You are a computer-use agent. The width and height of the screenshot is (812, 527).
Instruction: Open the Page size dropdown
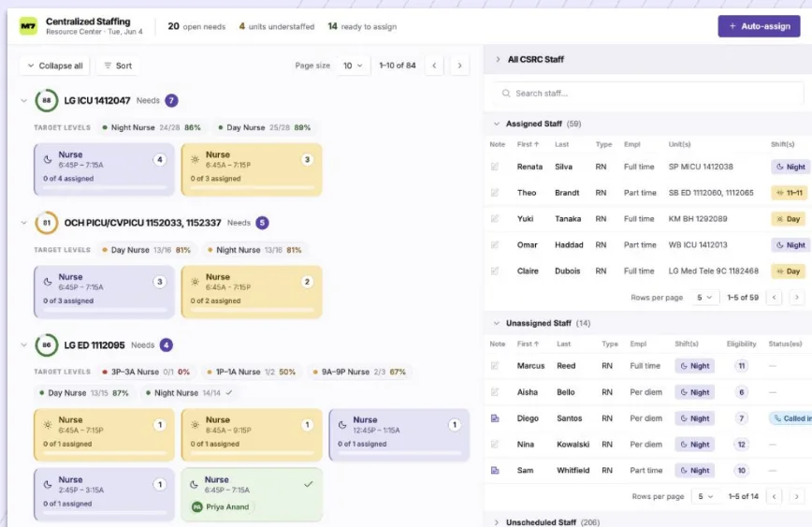[354, 66]
